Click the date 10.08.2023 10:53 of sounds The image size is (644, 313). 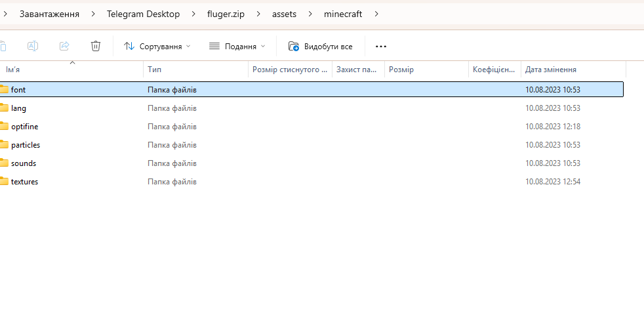[x=553, y=163]
